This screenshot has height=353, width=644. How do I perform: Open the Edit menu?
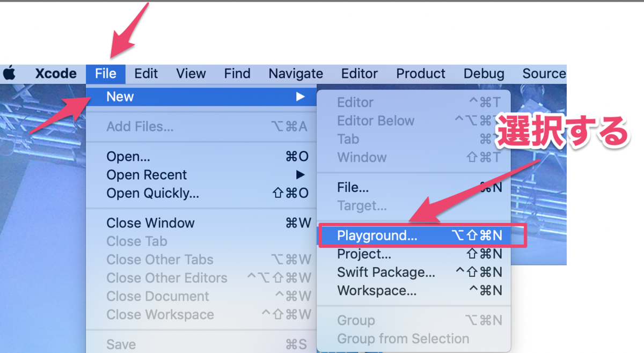pyautogui.click(x=146, y=73)
